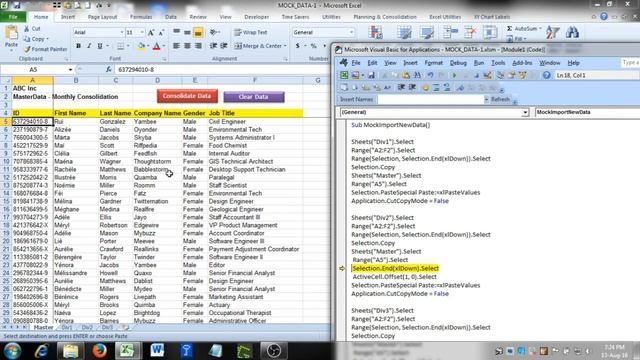
Task: Click the Insert cells icon
Action: [451, 32]
